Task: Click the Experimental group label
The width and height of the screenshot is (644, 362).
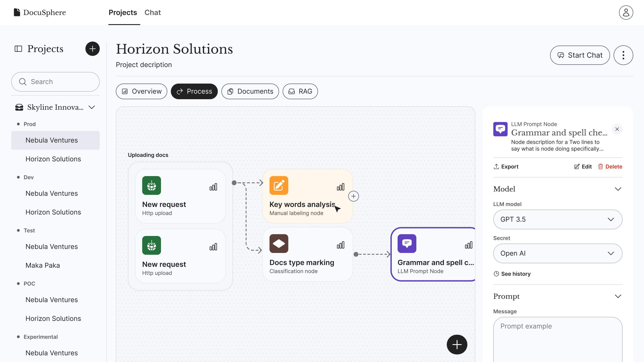Action: click(x=40, y=337)
